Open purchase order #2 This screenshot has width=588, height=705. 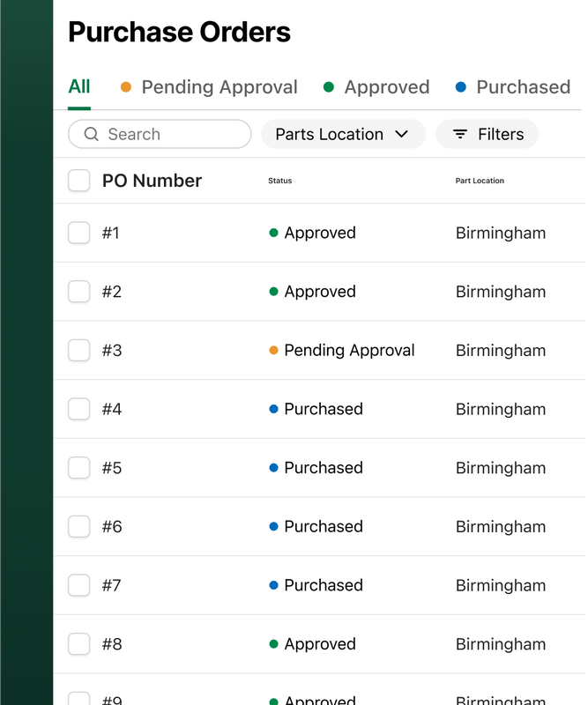[x=112, y=292]
